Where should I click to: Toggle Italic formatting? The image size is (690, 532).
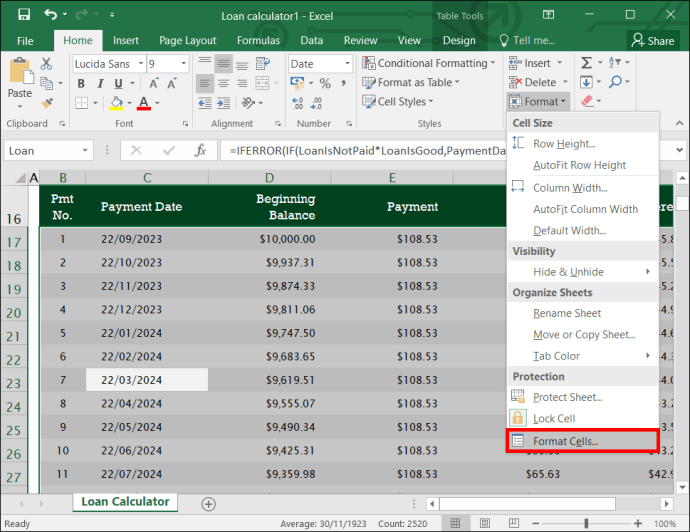[x=100, y=83]
